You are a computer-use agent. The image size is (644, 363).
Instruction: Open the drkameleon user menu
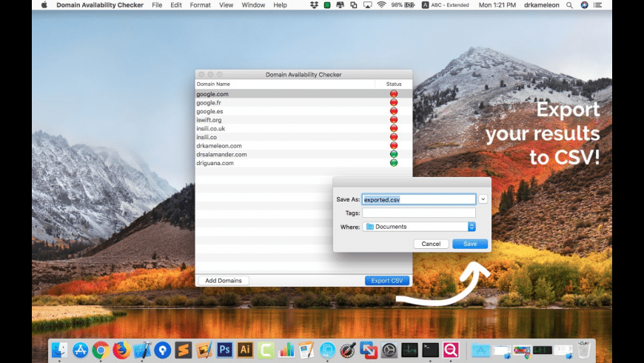pos(541,5)
